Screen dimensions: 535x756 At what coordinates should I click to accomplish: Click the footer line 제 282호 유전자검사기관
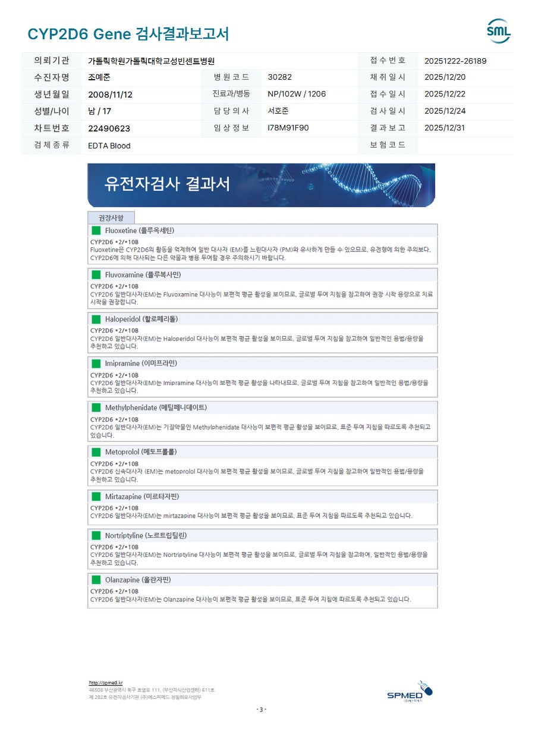tap(145, 697)
